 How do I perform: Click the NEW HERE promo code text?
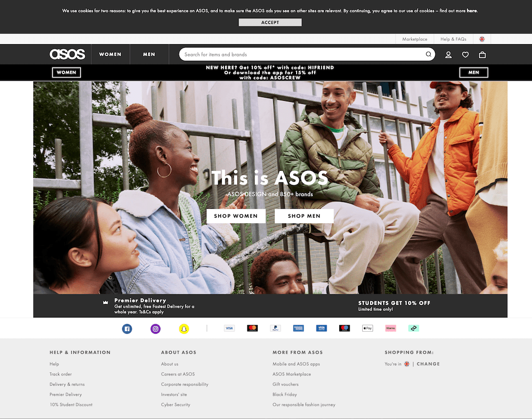point(270,73)
